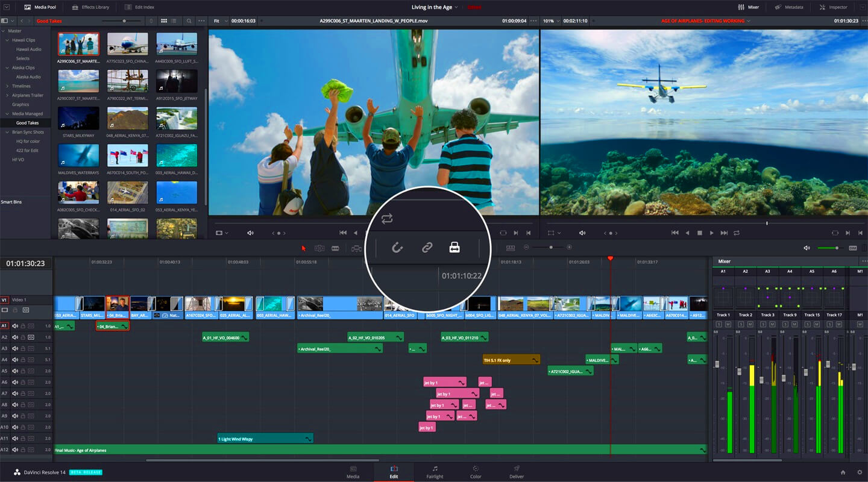Click timeline zoom out minus icon

coord(526,248)
